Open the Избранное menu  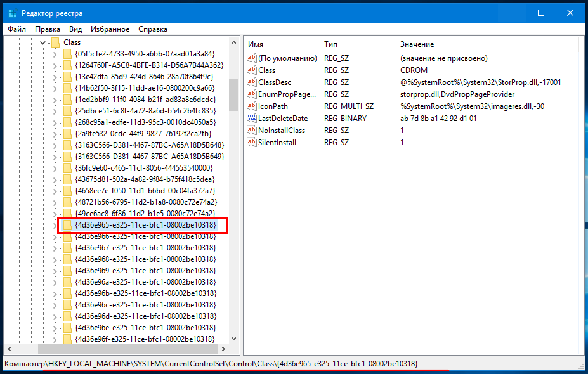point(110,29)
